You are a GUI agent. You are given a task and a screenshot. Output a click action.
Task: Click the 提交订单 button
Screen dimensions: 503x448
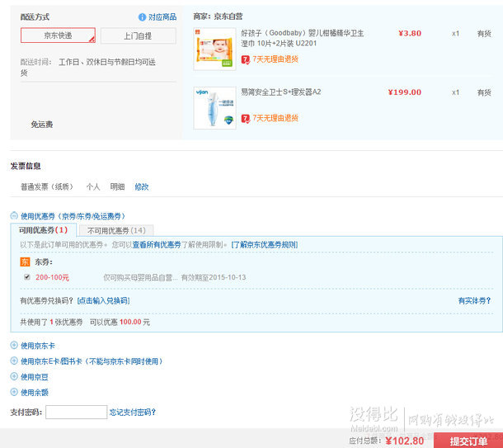[x=468, y=441]
